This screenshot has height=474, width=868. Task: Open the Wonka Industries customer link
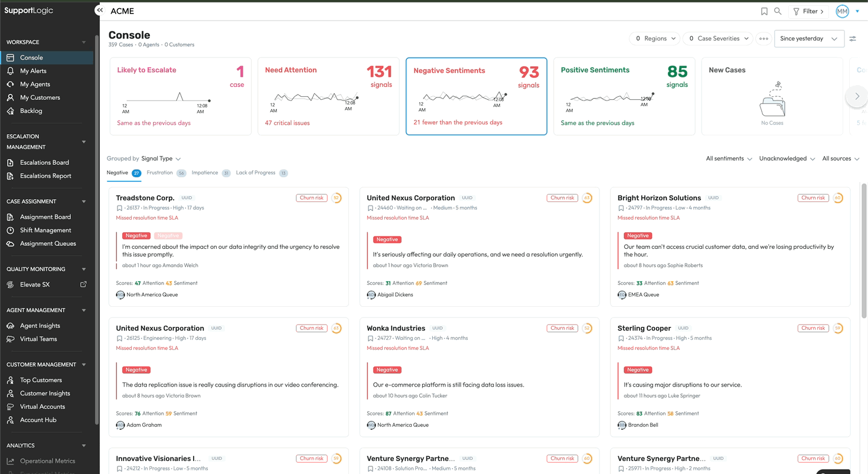396,328
